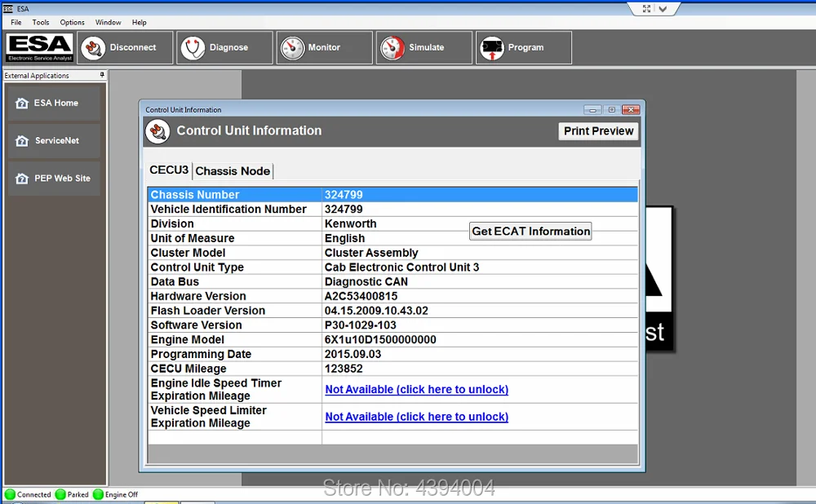Close the Control Unit Information window
The image size is (816, 504).
(631, 110)
